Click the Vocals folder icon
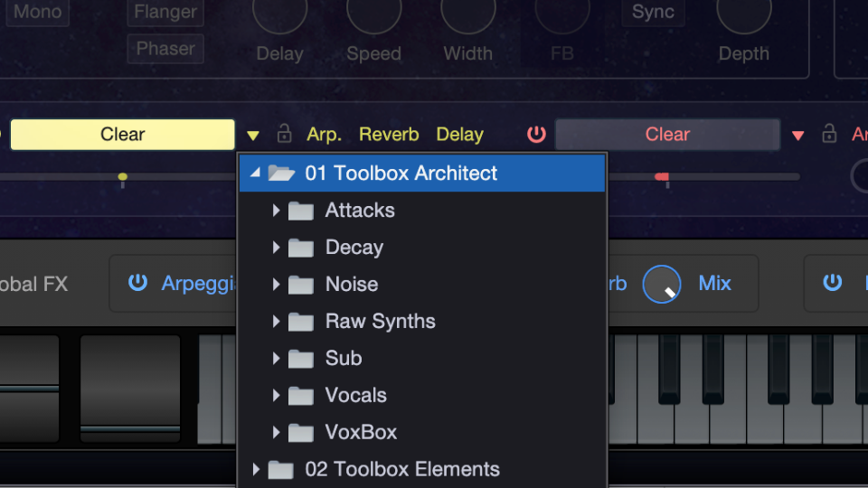This screenshot has height=488, width=868. tap(301, 396)
